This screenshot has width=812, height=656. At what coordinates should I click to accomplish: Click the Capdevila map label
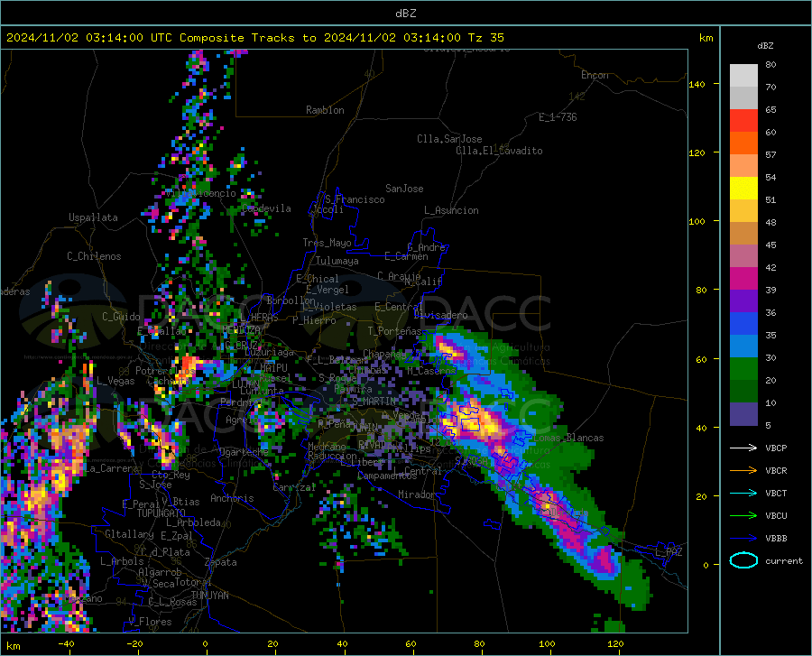[x=266, y=208]
